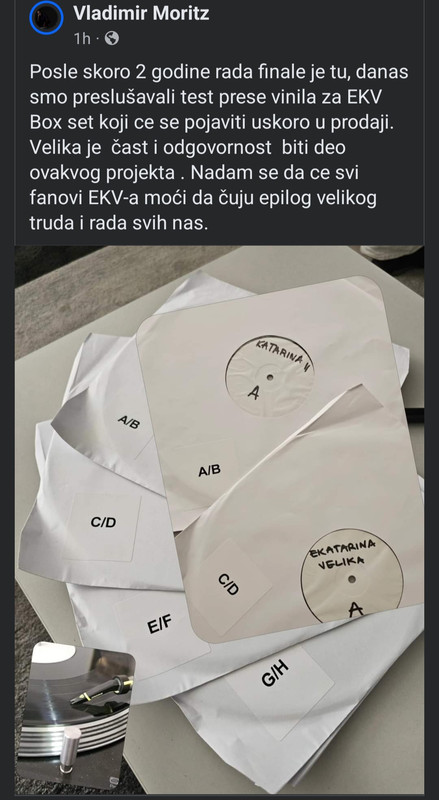Click the handwritten Katarina II record label
The height and width of the screenshot is (800, 439).
(x=270, y=376)
